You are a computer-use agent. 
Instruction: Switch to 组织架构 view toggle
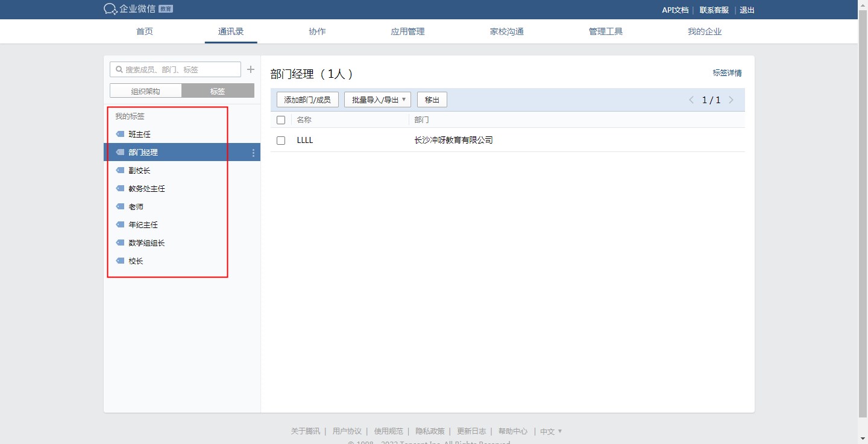coord(146,91)
